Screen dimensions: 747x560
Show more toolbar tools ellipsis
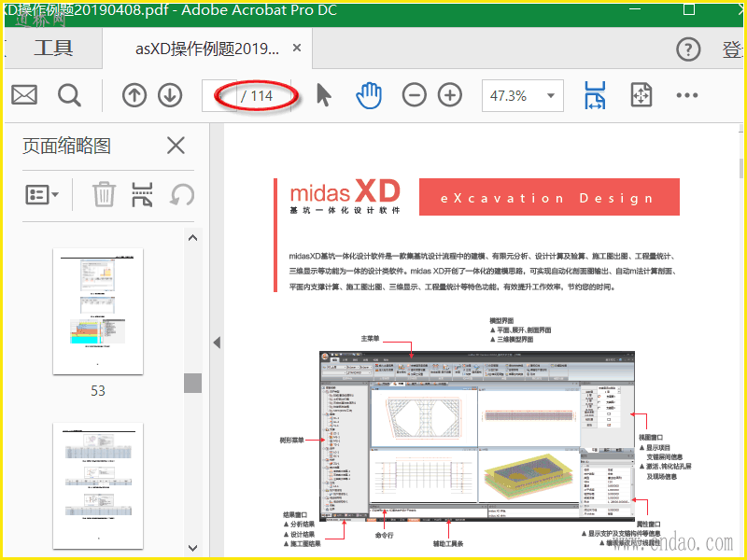[687, 95]
